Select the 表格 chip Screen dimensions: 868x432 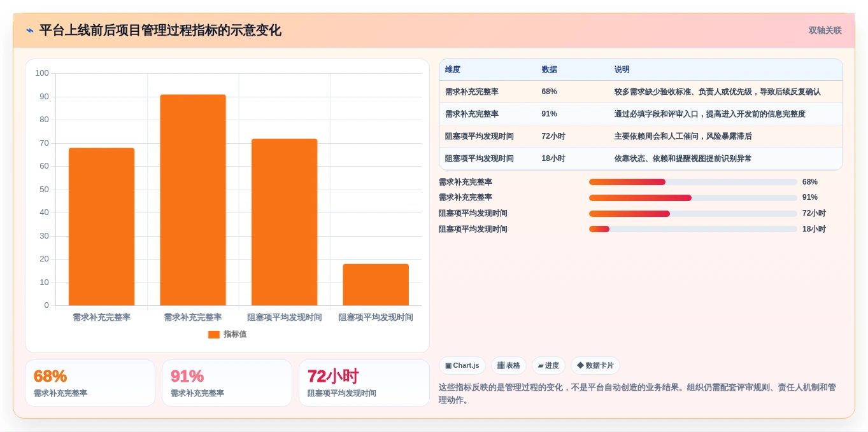click(509, 366)
